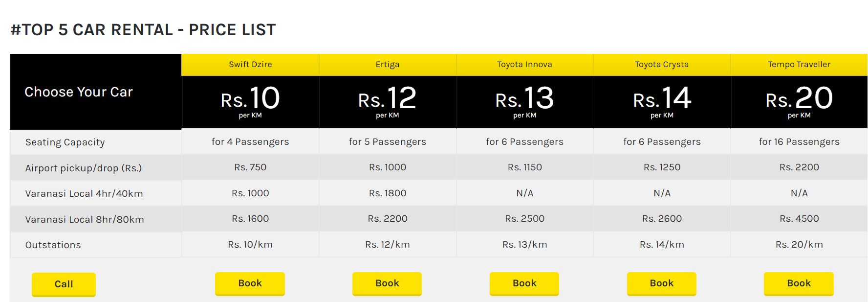
Task: Click the Varanasi Local 8hr/80km label
Action: point(85,219)
